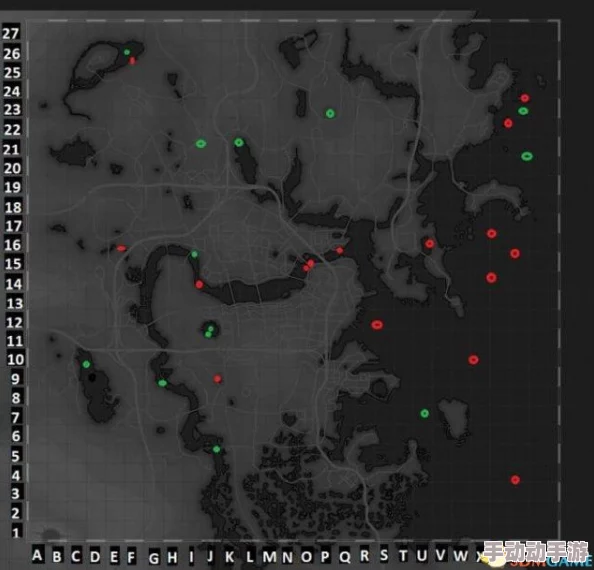594x570 pixels.
Task: Click column label W
Action: click(x=461, y=556)
